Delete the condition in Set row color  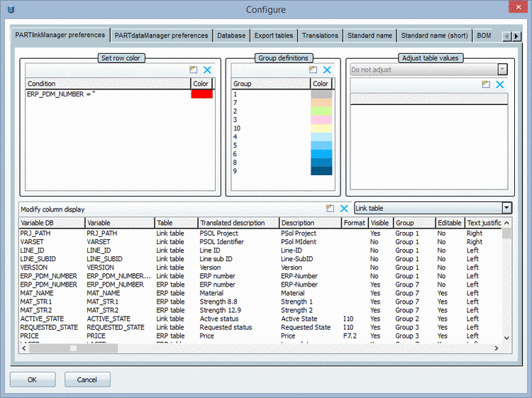[x=207, y=70]
